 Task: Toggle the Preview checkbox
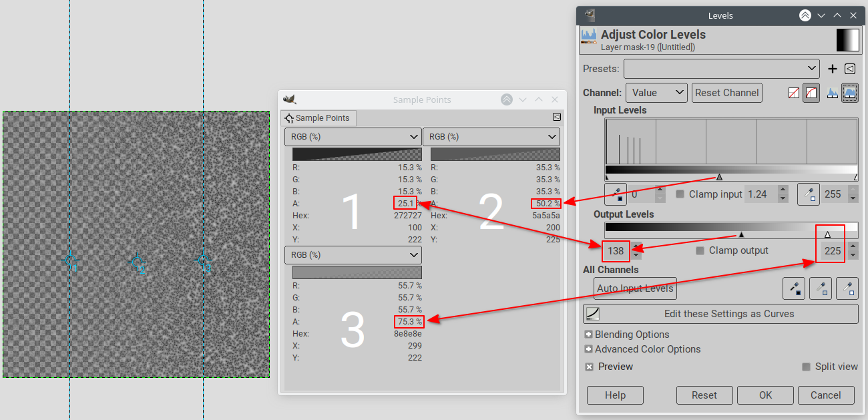pos(589,367)
